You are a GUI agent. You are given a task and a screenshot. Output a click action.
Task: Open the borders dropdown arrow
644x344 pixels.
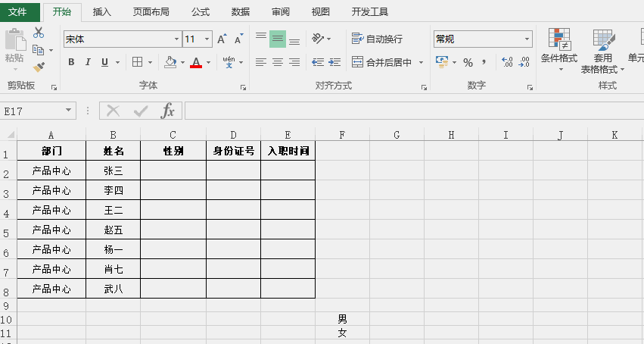150,62
